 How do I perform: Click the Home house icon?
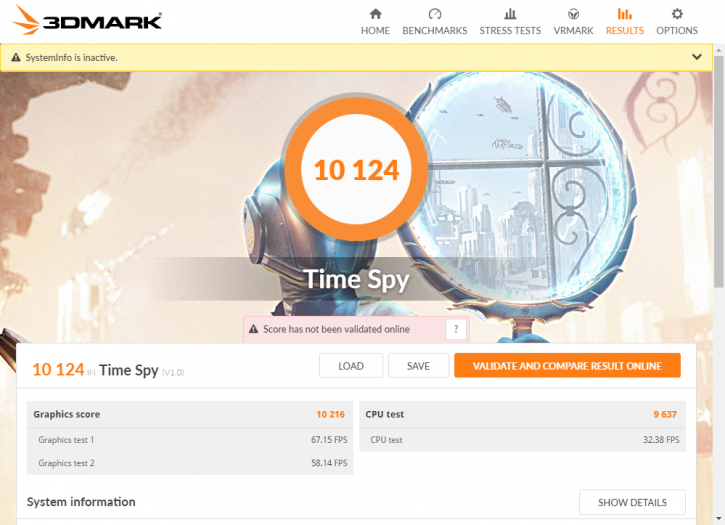tap(375, 14)
